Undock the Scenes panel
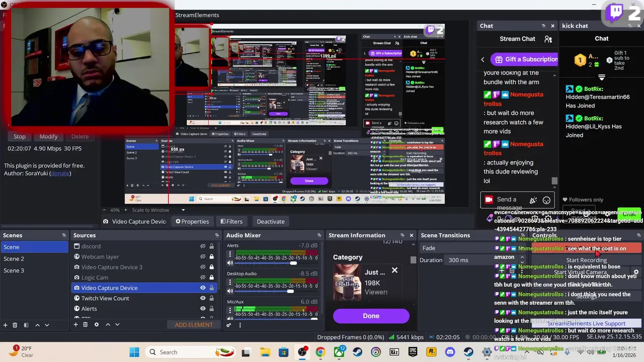644x362 pixels. 64,235
